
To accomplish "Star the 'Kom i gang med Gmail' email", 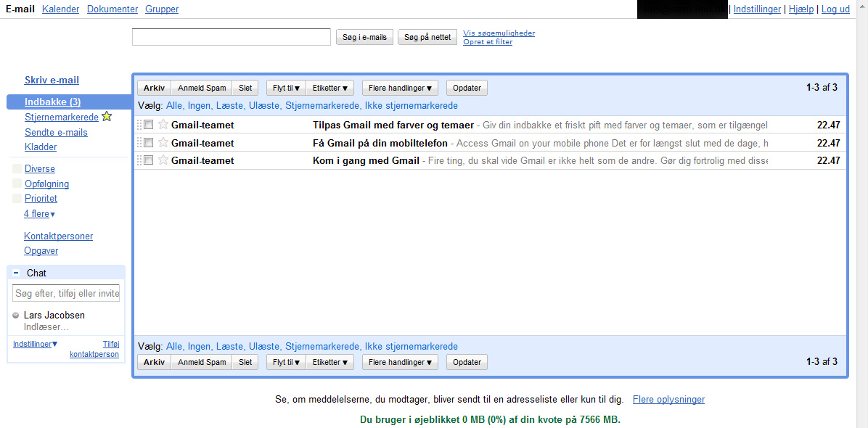I will coord(163,160).
